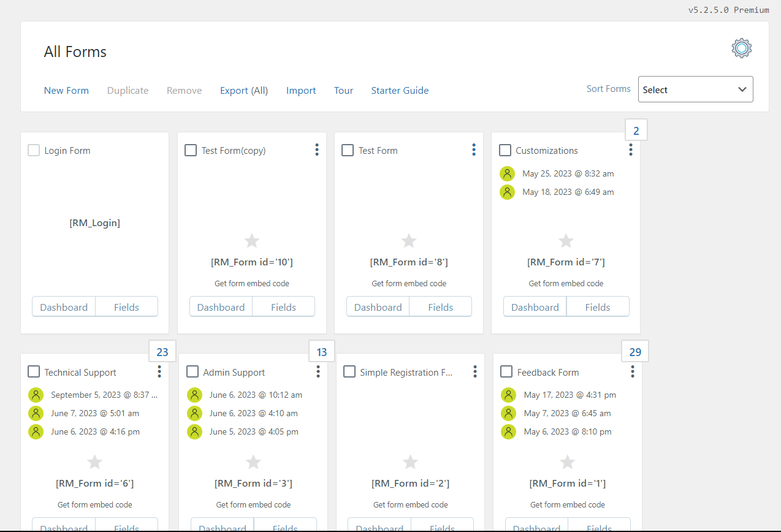781x532 pixels.
Task: Tick the Admin Support checkbox
Action: [192, 371]
